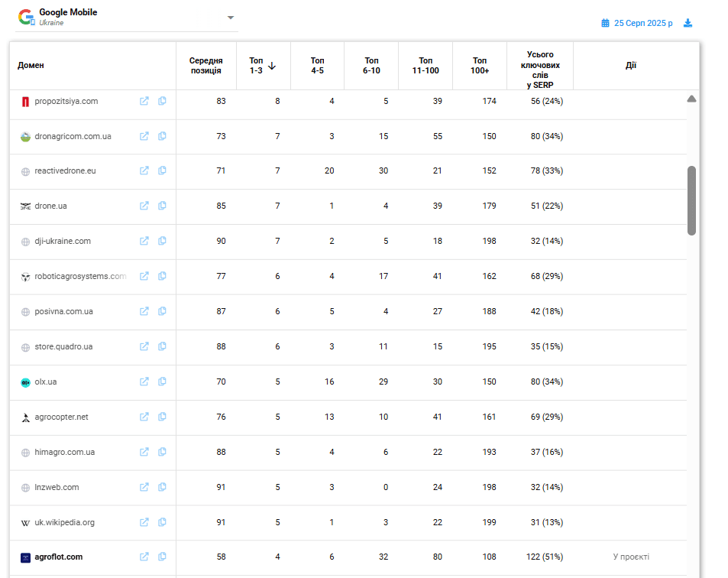Screen dimensions: 728x578
Task: Expand Google Mobile search engine dropdown
Action: pos(230,18)
